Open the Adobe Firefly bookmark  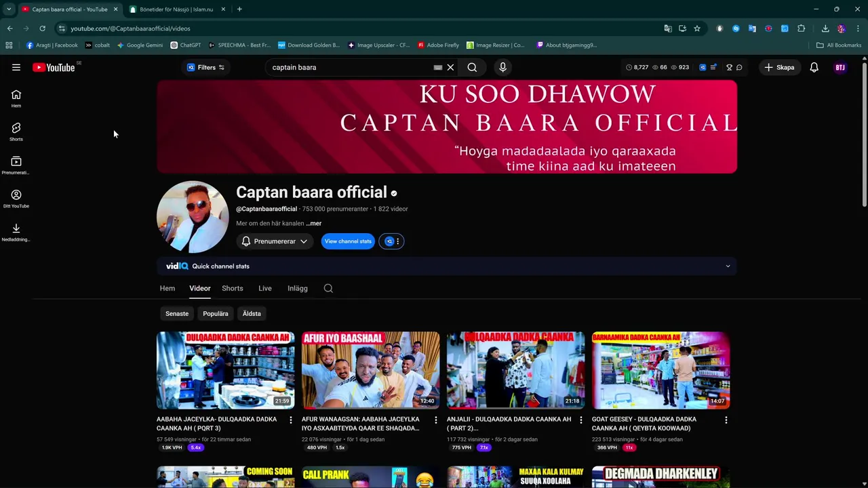tap(438, 45)
